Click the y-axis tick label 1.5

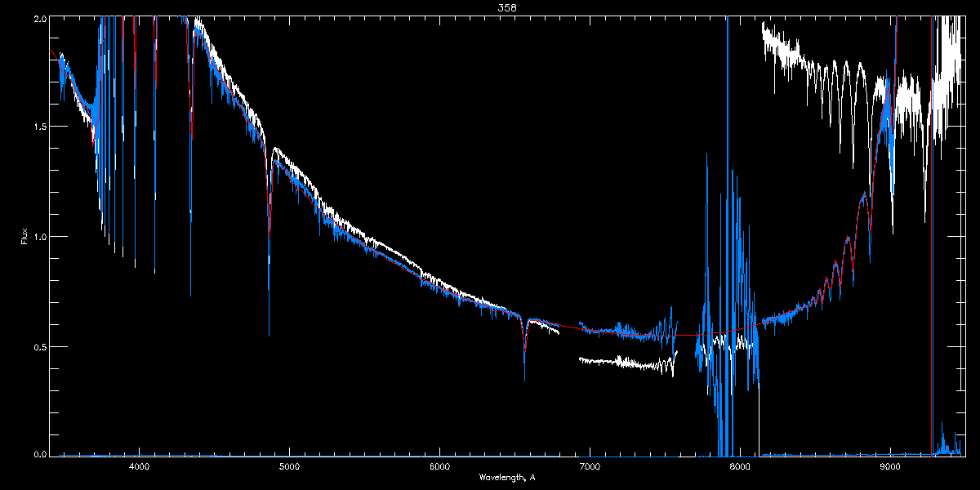(x=38, y=127)
